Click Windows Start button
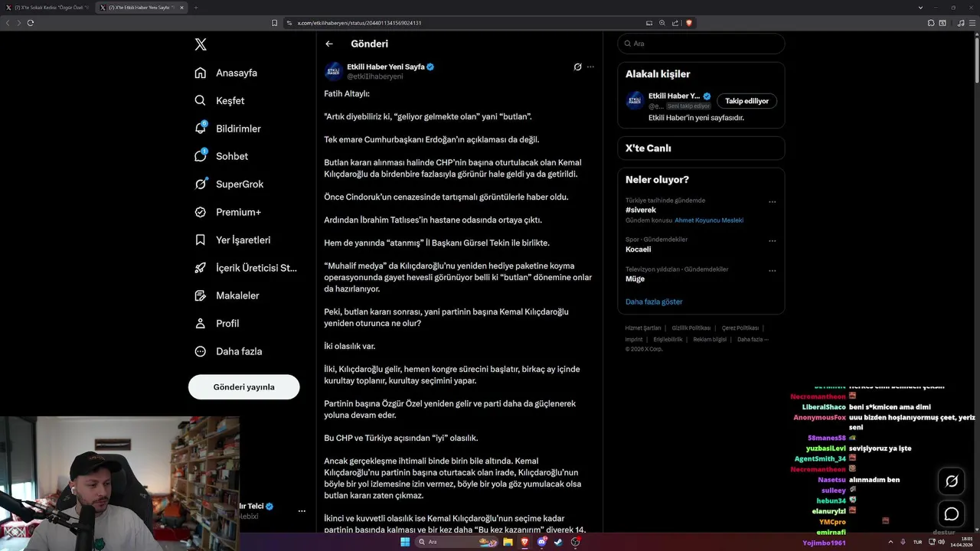The image size is (980, 551). (405, 542)
